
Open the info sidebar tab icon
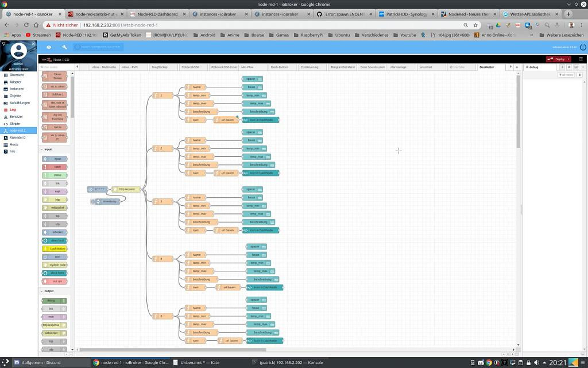[x=562, y=67]
